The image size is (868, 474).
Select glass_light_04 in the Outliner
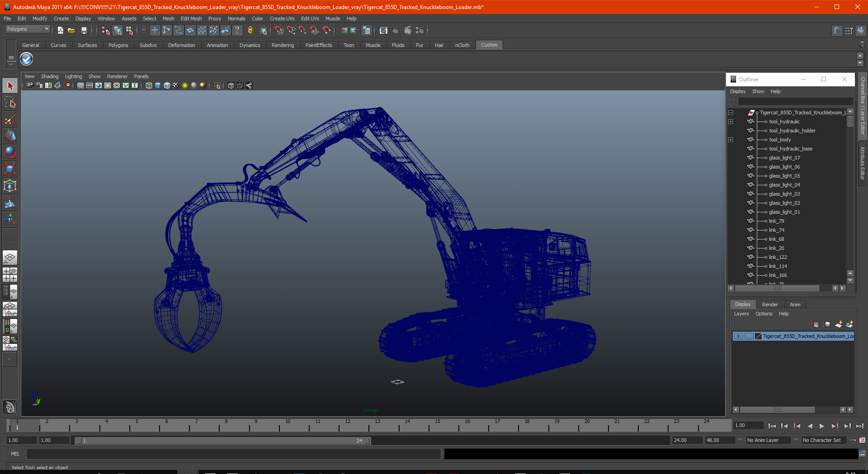pyautogui.click(x=784, y=185)
